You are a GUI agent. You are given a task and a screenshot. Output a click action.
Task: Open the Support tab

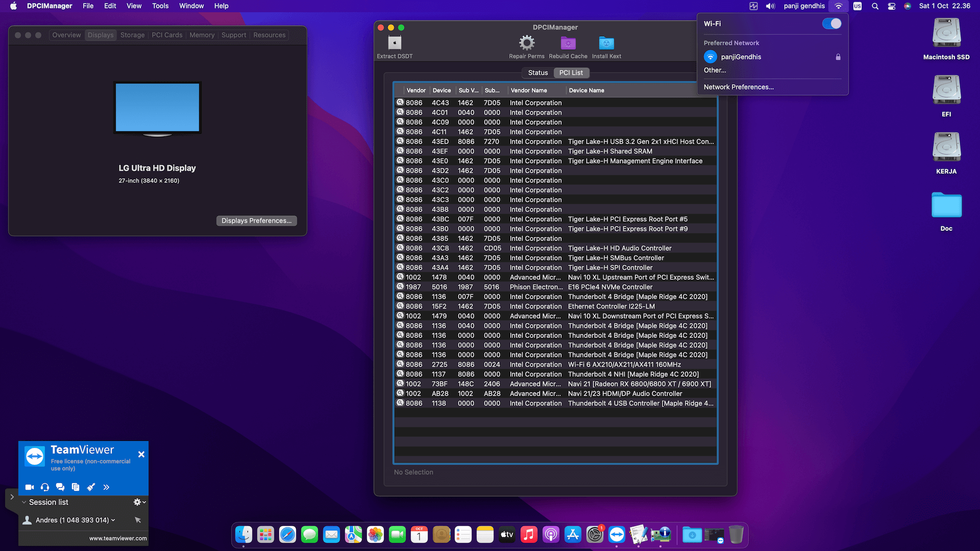[234, 35]
